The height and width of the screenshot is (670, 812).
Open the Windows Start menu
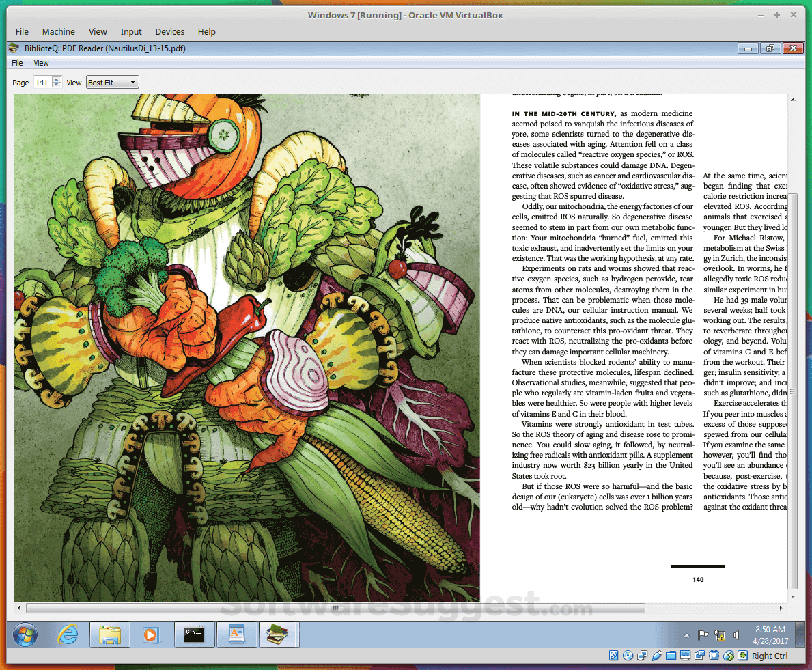click(x=25, y=634)
